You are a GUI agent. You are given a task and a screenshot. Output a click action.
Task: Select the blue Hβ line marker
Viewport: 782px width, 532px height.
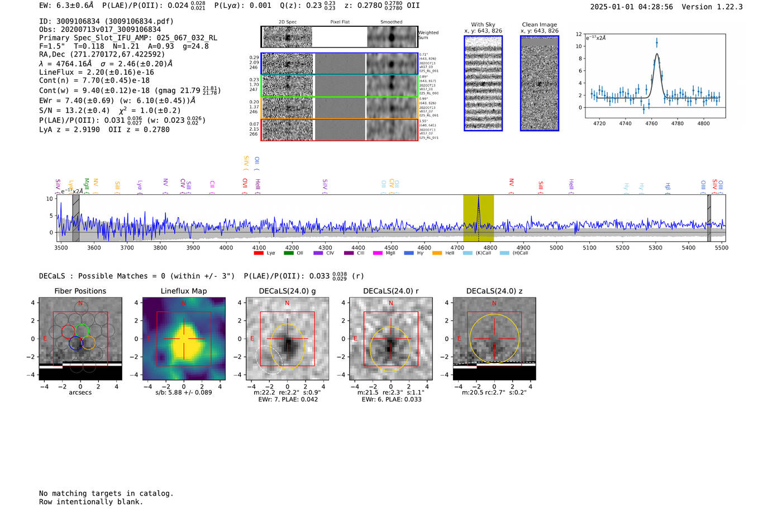point(667,188)
